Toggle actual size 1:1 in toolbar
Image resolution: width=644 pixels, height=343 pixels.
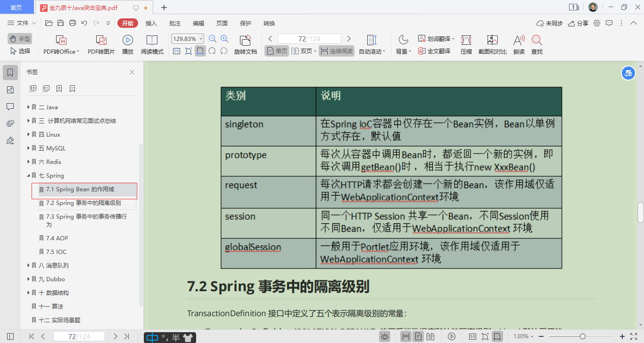(176, 51)
